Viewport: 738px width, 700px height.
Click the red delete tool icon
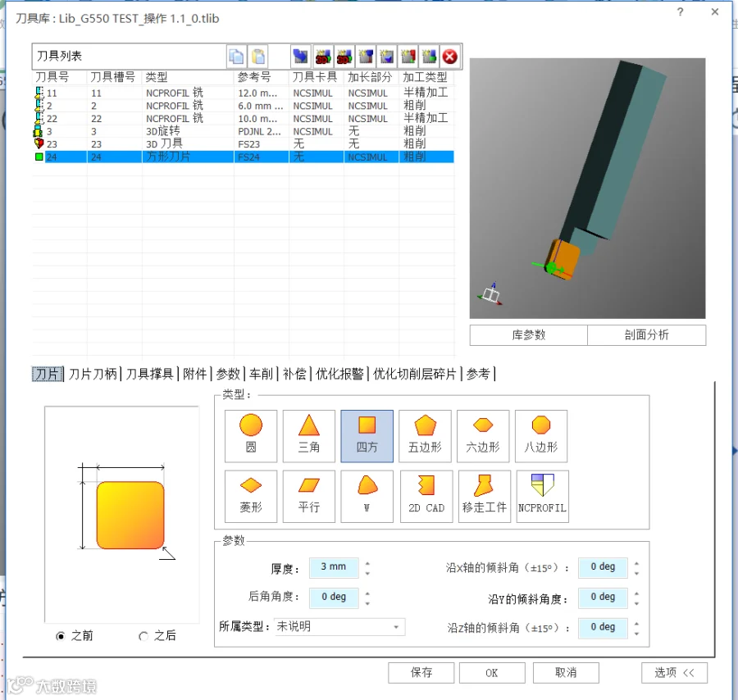pyautogui.click(x=450, y=57)
